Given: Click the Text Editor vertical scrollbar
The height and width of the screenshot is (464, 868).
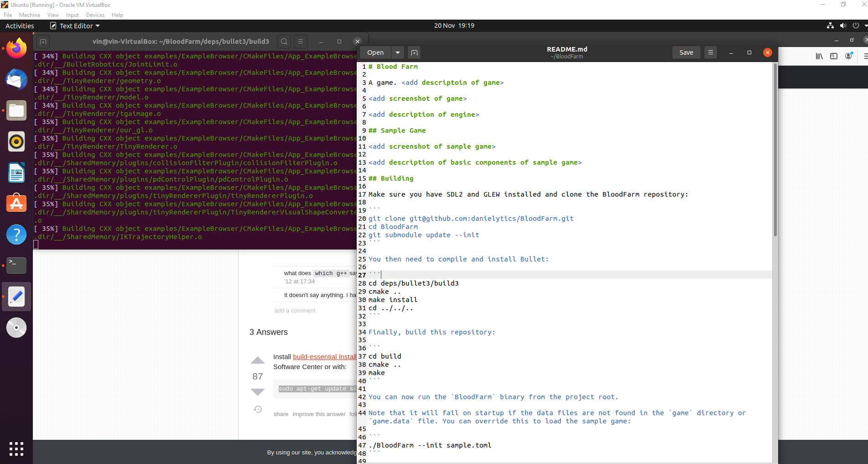Looking at the screenshot, I should [775, 151].
